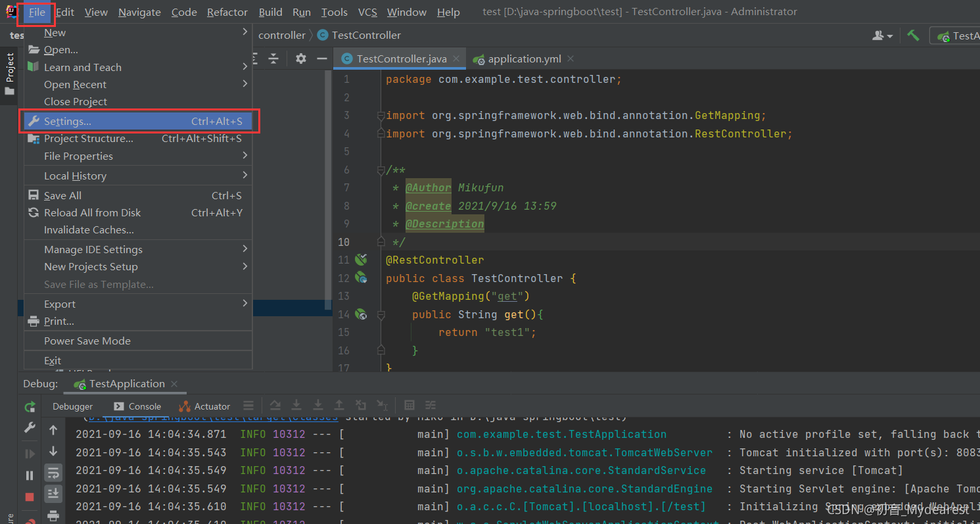Close the TestApplication debug tab

point(174,384)
